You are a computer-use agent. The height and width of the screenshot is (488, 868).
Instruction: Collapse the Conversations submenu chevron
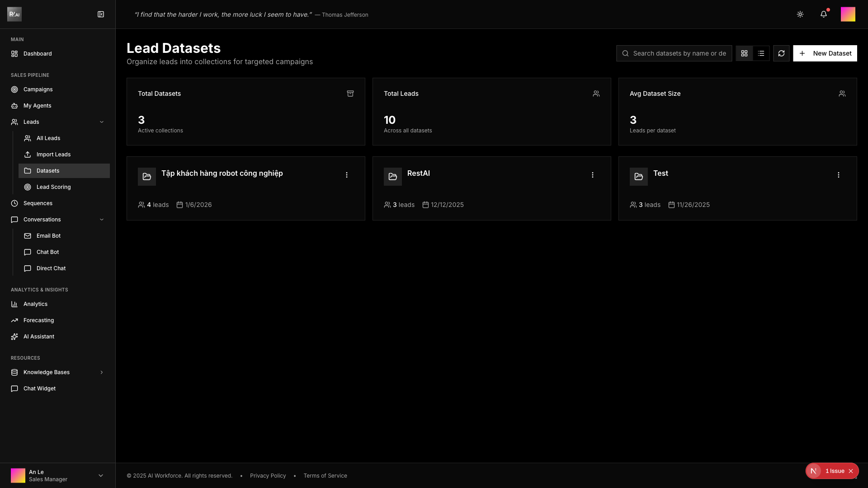101,220
